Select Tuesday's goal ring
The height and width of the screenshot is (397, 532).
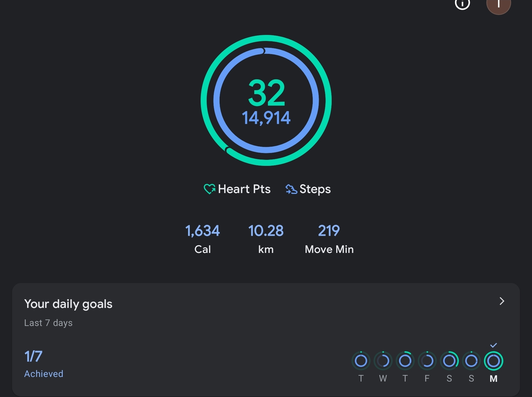pos(361,361)
